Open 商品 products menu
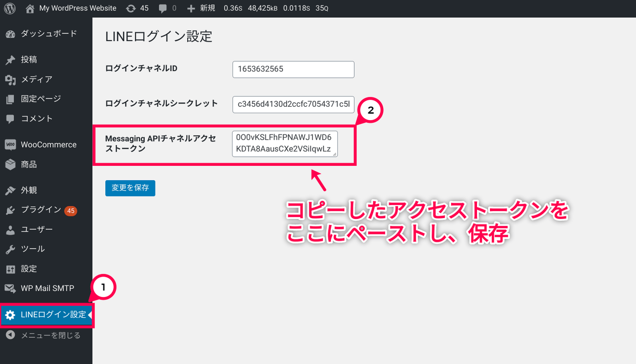 pos(29,164)
